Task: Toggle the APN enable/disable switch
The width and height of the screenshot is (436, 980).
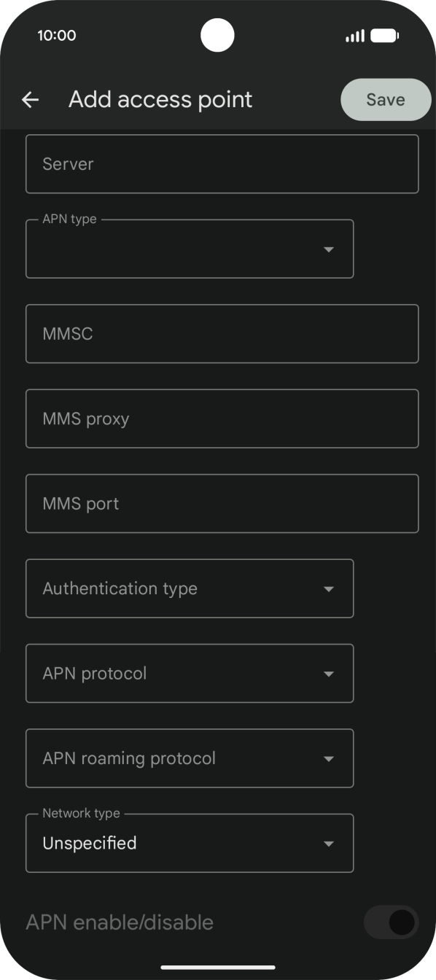Action: tap(391, 922)
